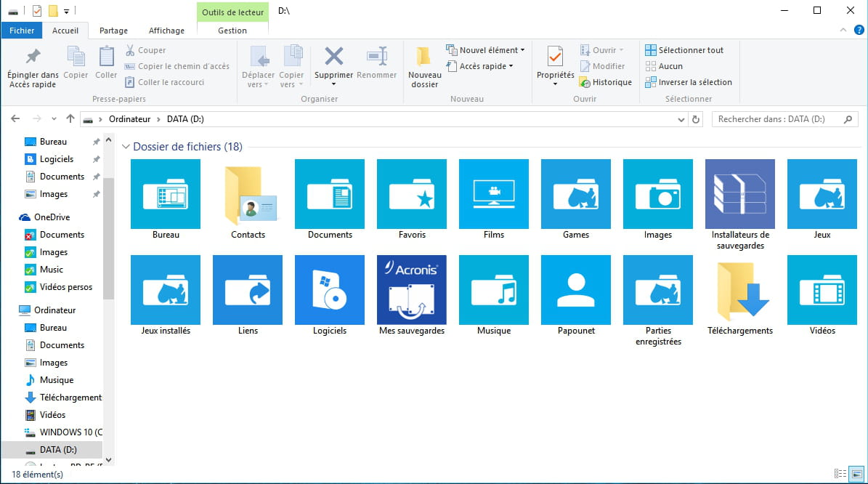Open the Propriétés ribbon icon
Screen dimensions: 868x484
click(x=555, y=57)
